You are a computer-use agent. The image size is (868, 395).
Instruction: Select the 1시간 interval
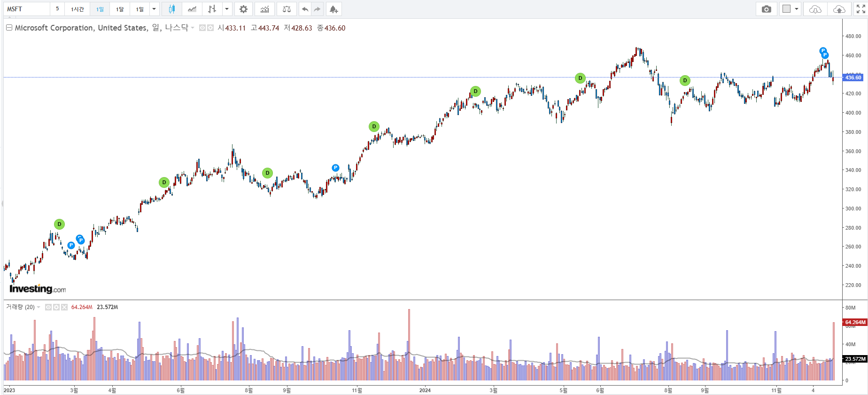pos(77,9)
